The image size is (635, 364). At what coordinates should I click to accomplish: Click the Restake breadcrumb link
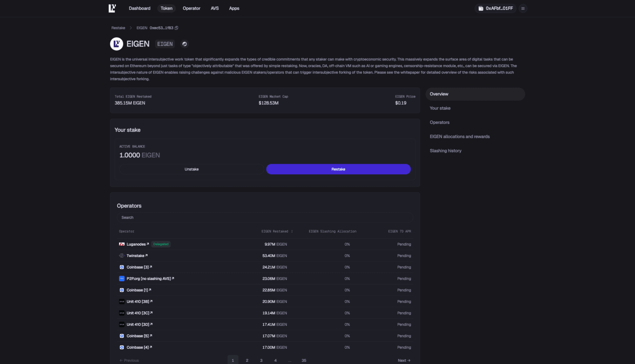click(x=118, y=28)
